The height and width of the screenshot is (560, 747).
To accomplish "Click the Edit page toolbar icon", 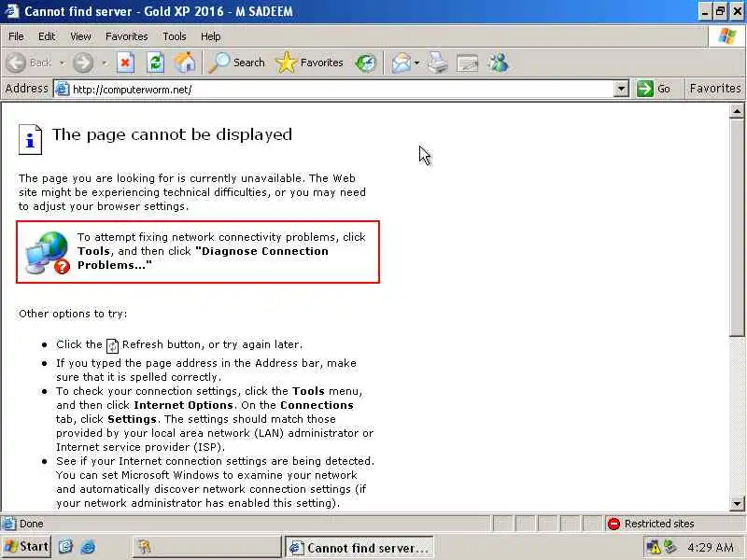I will tap(467, 63).
